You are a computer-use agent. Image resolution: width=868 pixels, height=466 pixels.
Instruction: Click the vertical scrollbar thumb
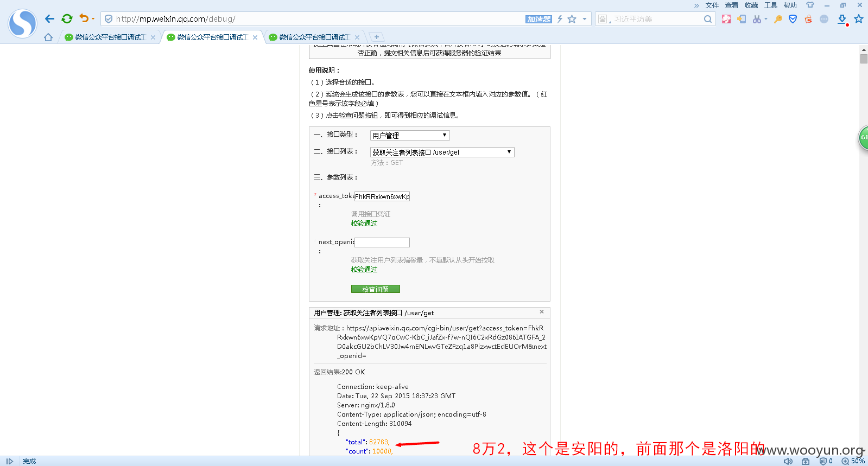tap(864, 59)
